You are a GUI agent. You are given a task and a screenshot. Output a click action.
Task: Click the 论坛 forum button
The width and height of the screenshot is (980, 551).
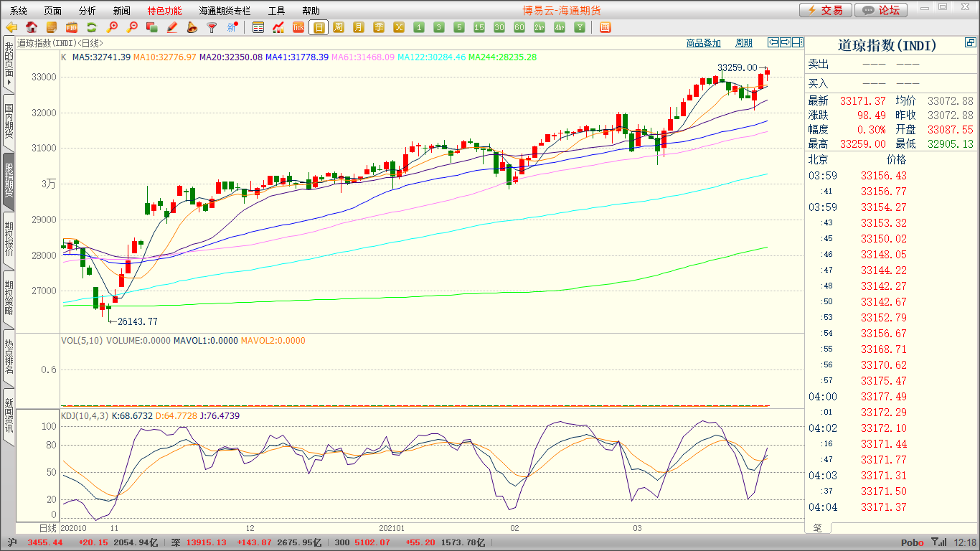882,10
